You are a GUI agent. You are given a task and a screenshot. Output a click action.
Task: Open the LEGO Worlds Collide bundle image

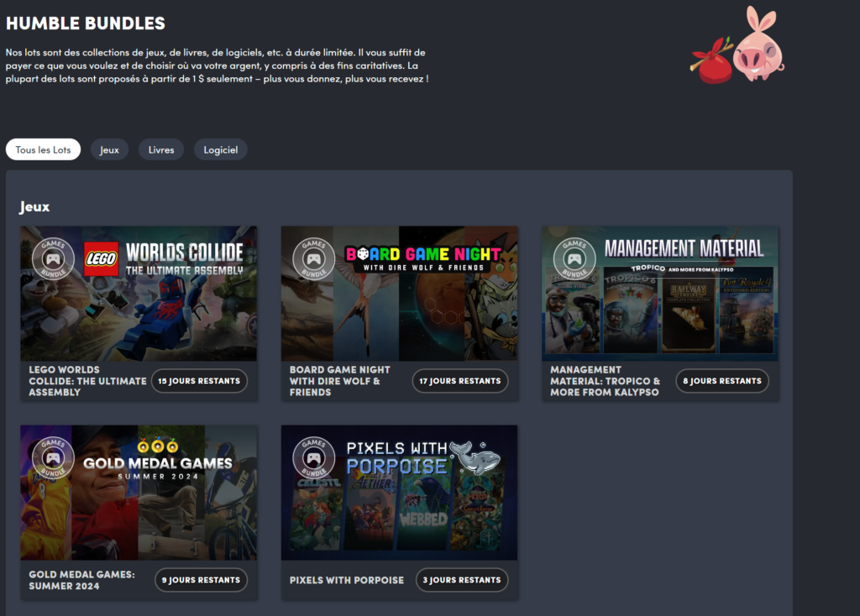pyautogui.click(x=139, y=294)
